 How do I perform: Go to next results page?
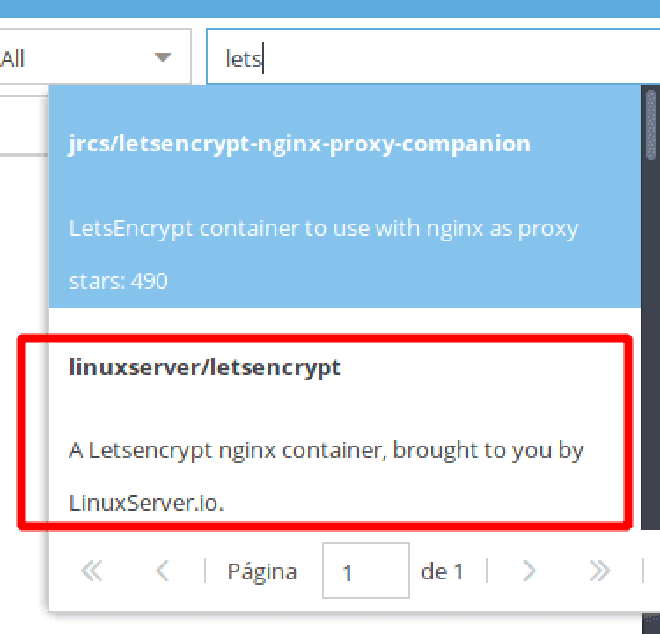click(529, 571)
